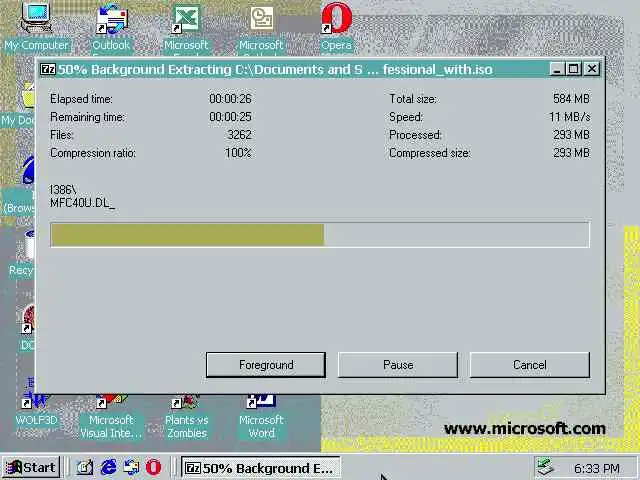
Task: Select the Microsoft Outlook desktop shortcut
Action: coord(261,28)
